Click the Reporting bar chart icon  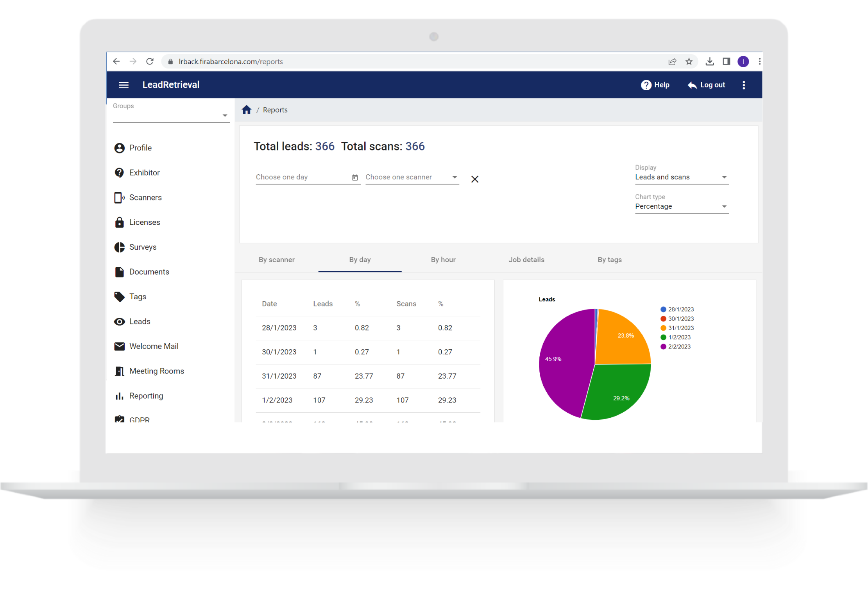119,396
